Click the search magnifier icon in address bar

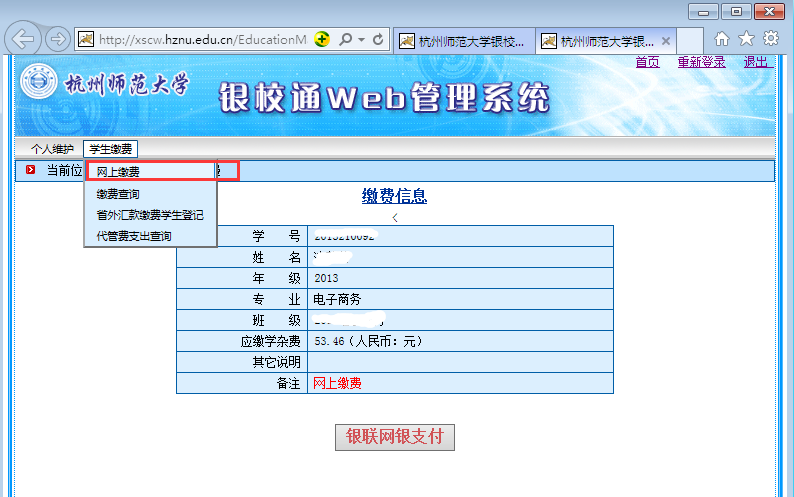click(345, 40)
